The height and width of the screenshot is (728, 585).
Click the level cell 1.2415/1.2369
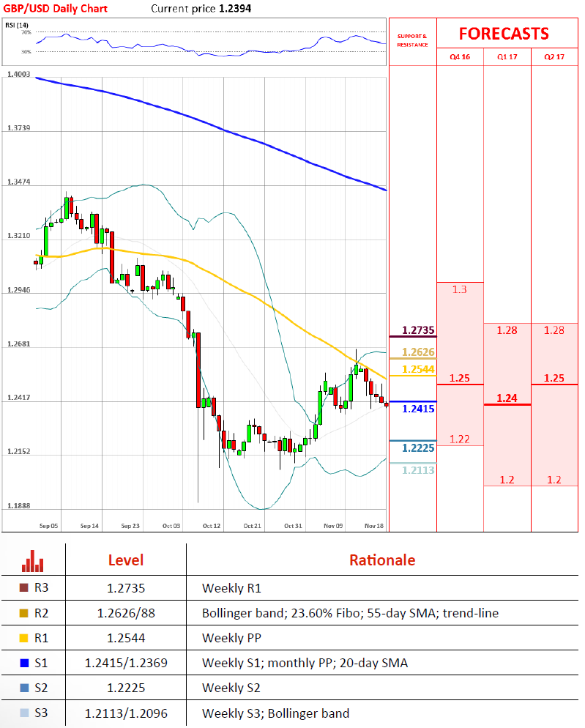(x=126, y=663)
